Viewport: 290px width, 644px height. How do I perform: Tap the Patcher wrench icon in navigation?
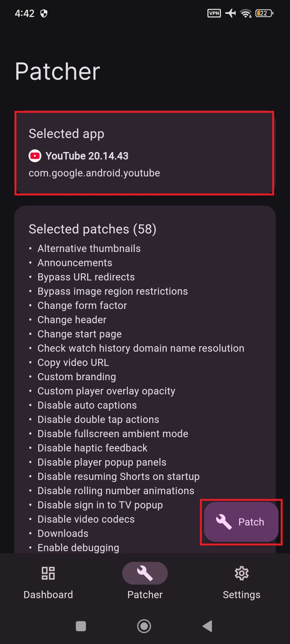tap(145, 573)
